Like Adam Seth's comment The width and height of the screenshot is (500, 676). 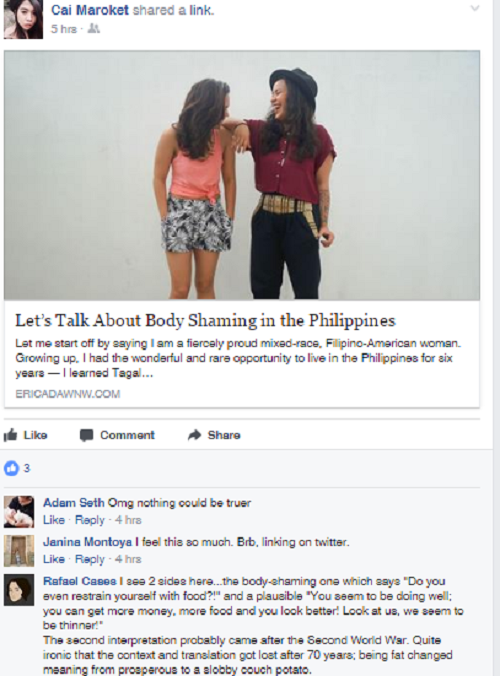tap(54, 520)
